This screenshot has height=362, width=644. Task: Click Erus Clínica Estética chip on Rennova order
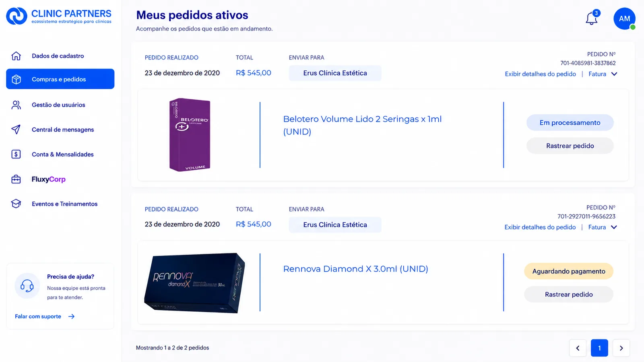(x=335, y=225)
